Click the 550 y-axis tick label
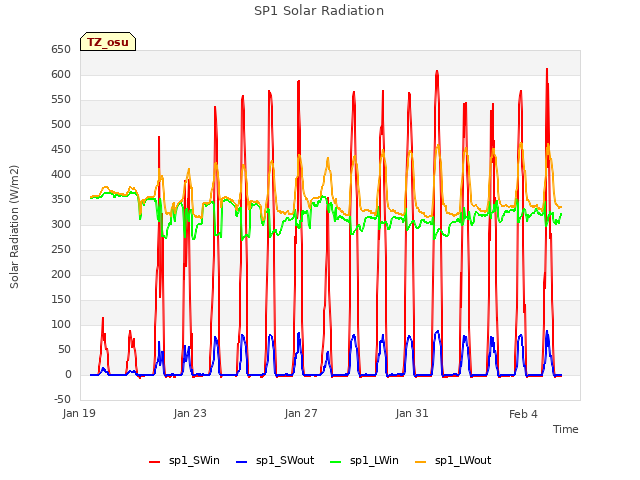The width and height of the screenshot is (640, 480). click(61, 100)
